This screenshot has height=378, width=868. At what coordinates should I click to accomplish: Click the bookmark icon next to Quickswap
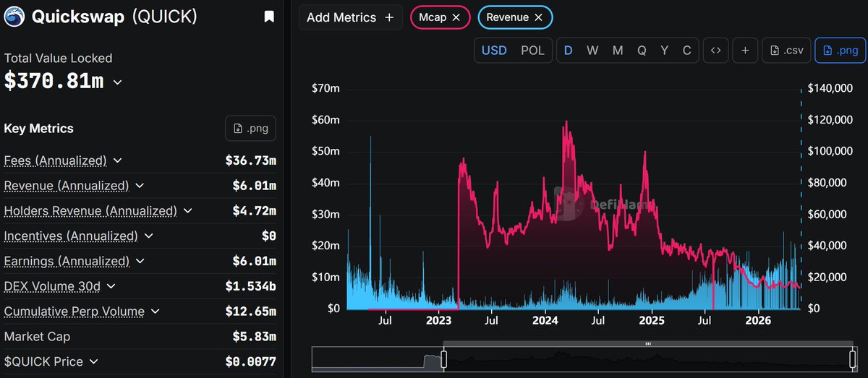coord(268,17)
